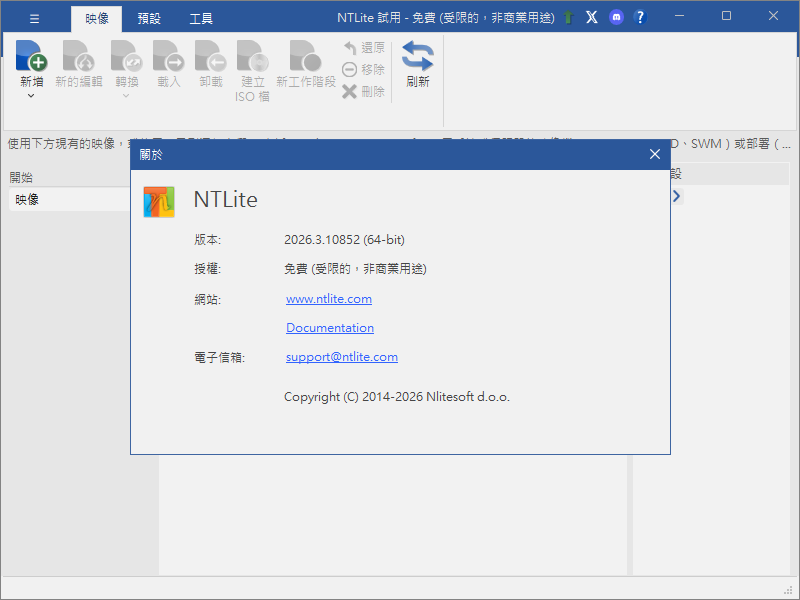Screen dimensions: 800x600
Task: Open the Documentation link
Action: pyautogui.click(x=329, y=328)
